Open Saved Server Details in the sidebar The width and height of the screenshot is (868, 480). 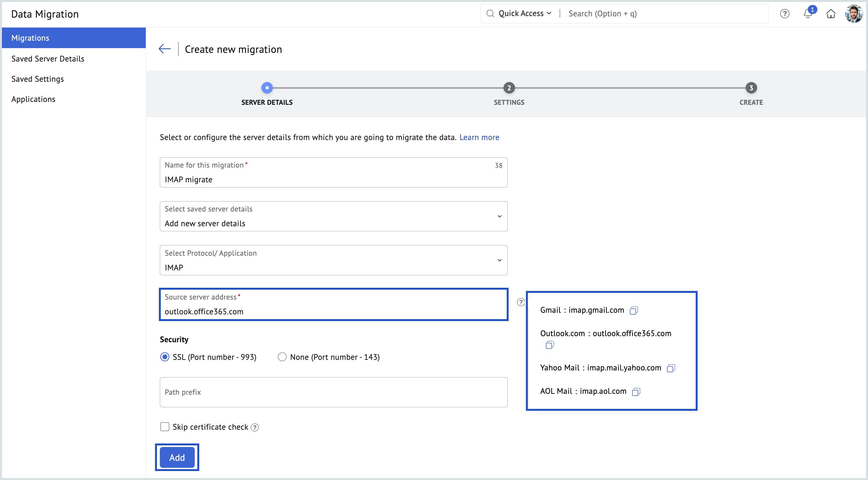[x=48, y=58]
